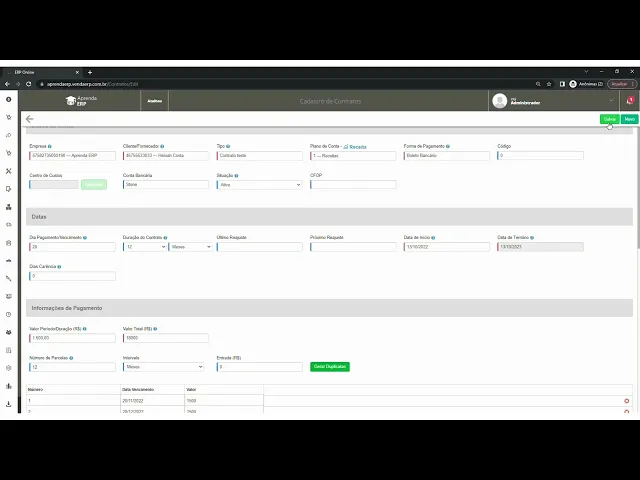Reload the page with browser refresh icon
The image size is (640, 480).
coord(29,84)
